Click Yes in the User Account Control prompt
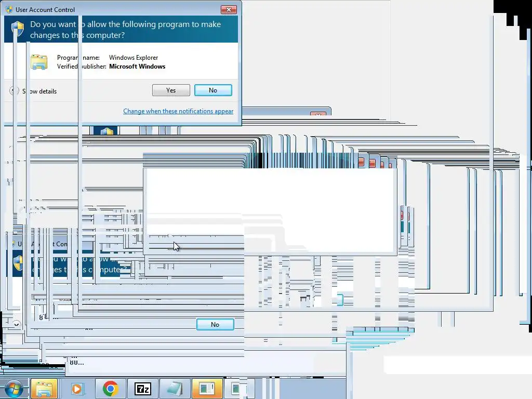This screenshot has width=532, height=399. (171, 90)
